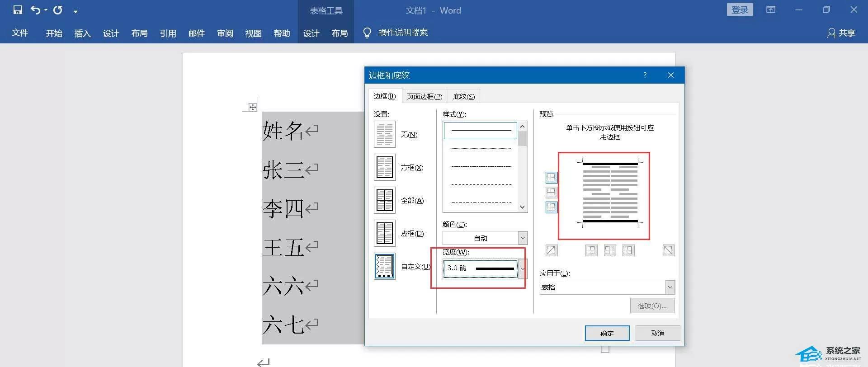Screen dimensions: 868x367
Task: Toggle the right border button
Action: [x=628, y=250]
